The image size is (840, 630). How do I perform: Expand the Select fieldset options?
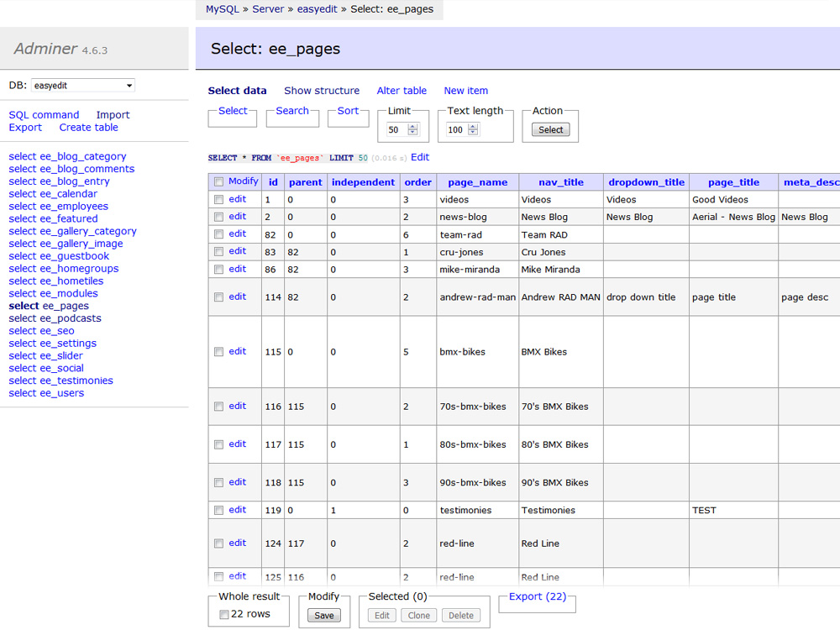[233, 111]
